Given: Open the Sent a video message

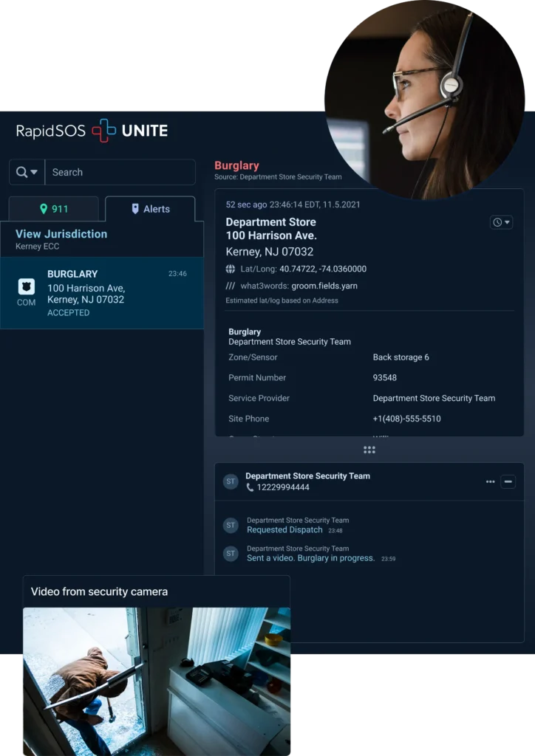Looking at the screenshot, I should click(310, 558).
